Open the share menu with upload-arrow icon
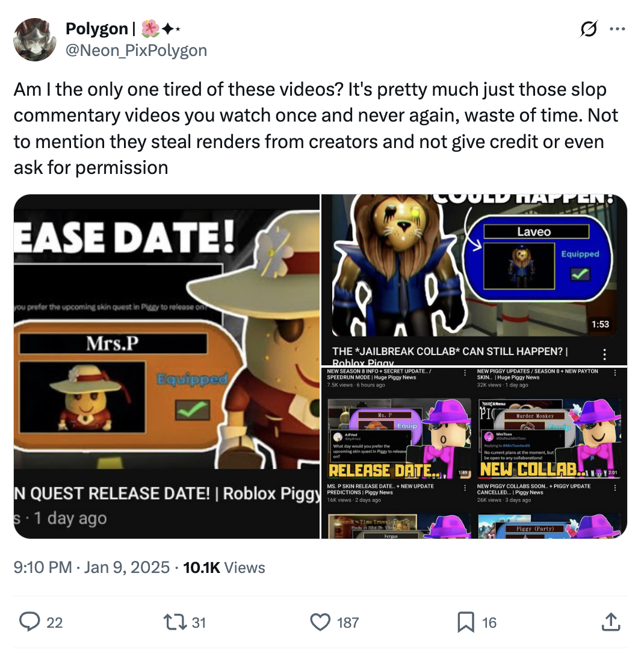The width and height of the screenshot is (644, 650). 611,622
